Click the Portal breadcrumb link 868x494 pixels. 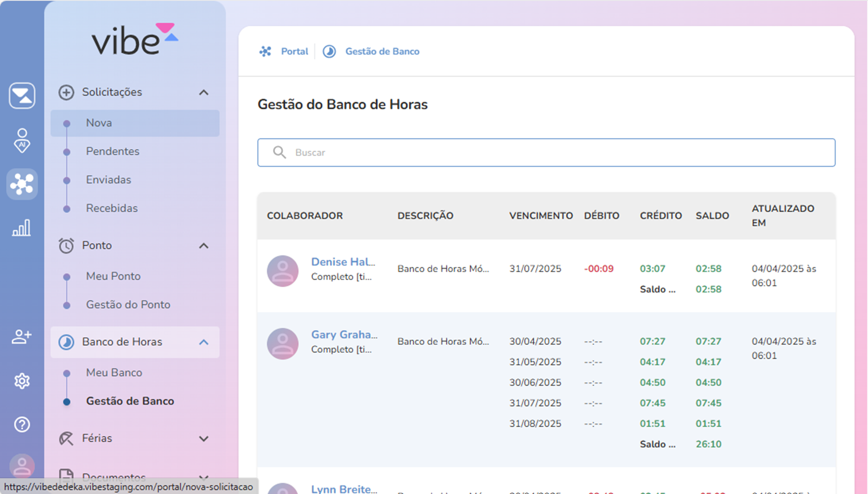pos(294,52)
